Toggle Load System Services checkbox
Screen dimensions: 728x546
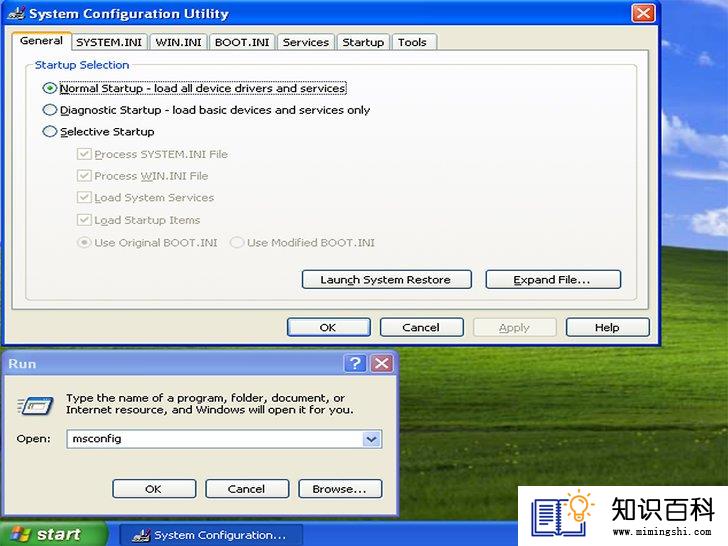(x=84, y=198)
